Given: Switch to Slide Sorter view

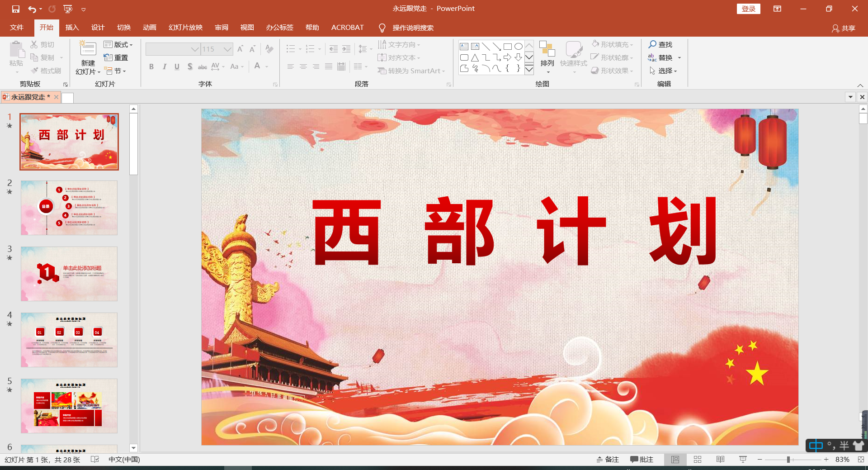Looking at the screenshot, I should pyautogui.click(x=698, y=460).
